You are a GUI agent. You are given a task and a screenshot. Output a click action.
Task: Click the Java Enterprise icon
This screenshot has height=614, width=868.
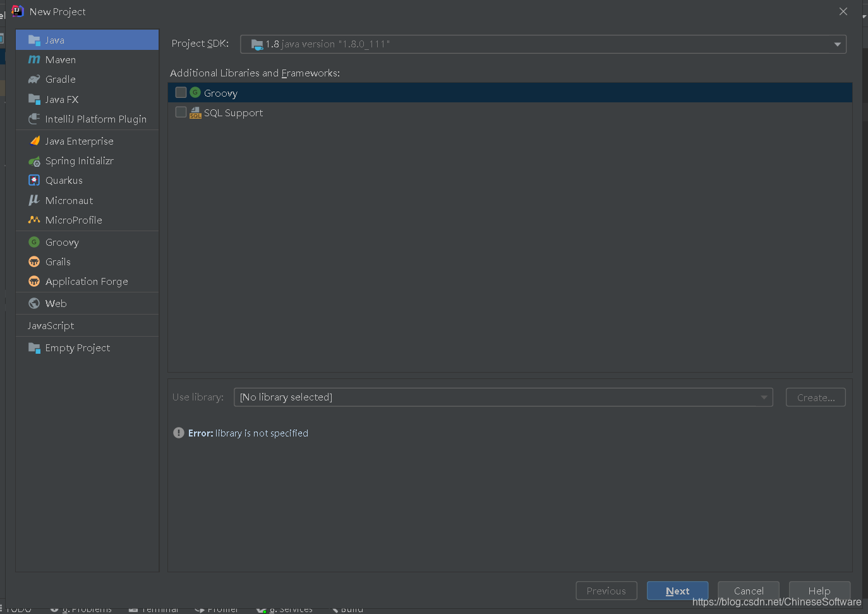tap(34, 141)
